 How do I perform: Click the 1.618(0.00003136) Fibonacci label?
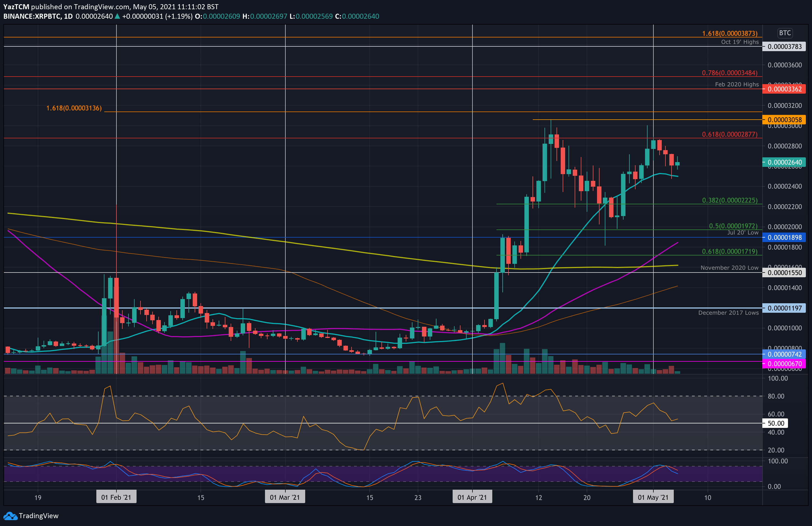point(74,108)
